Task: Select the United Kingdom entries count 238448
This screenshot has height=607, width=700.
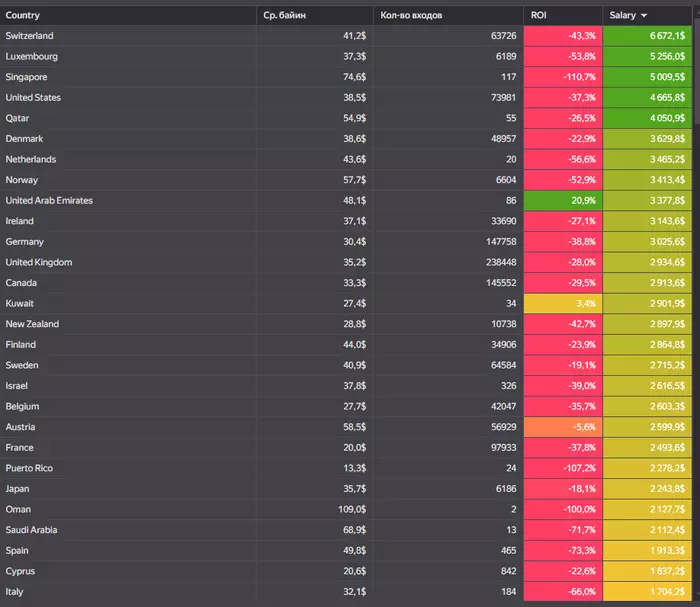Action: pyautogui.click(x=501, y=262)
